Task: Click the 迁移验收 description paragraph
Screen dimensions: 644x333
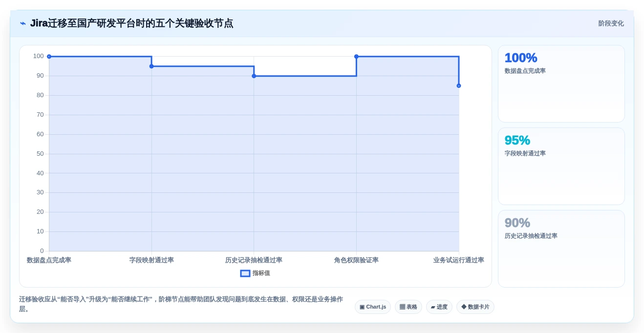Action: click(x=181, y=304)
